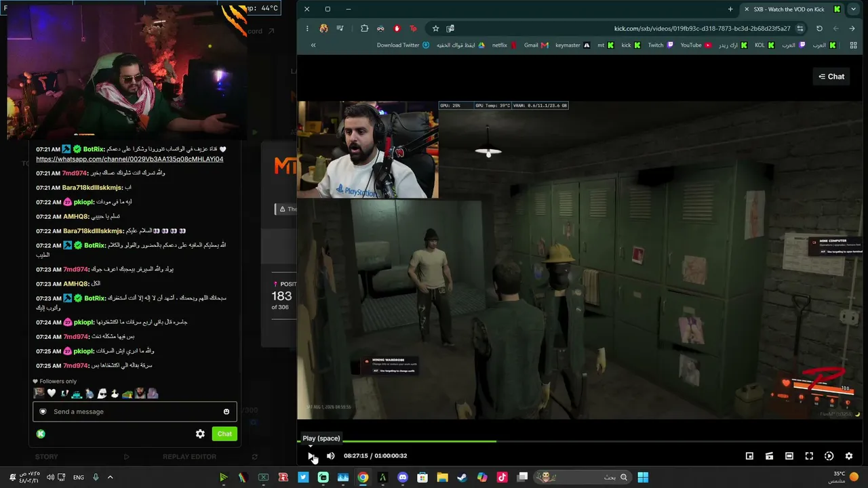Click the green Kick logo below chat
This screenshot has height=488, width=868.
41,434
